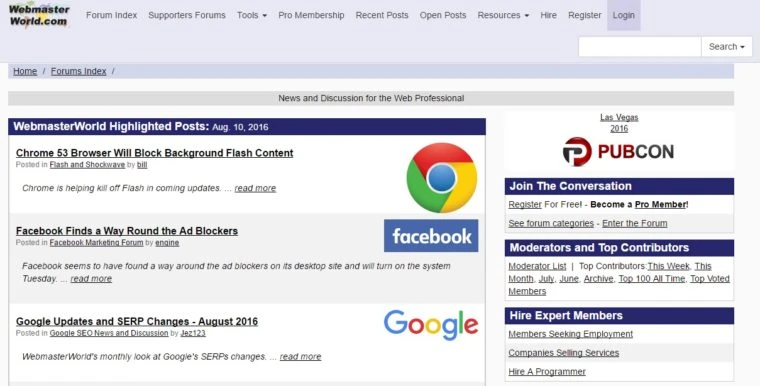Click 'News and Discussion for the Web Professional' text
760x386 pixels.
[371, 98]
